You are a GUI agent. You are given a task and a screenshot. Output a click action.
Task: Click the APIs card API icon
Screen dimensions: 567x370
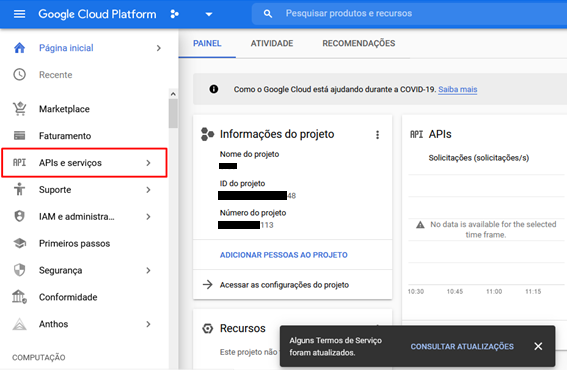coord(416,135)
